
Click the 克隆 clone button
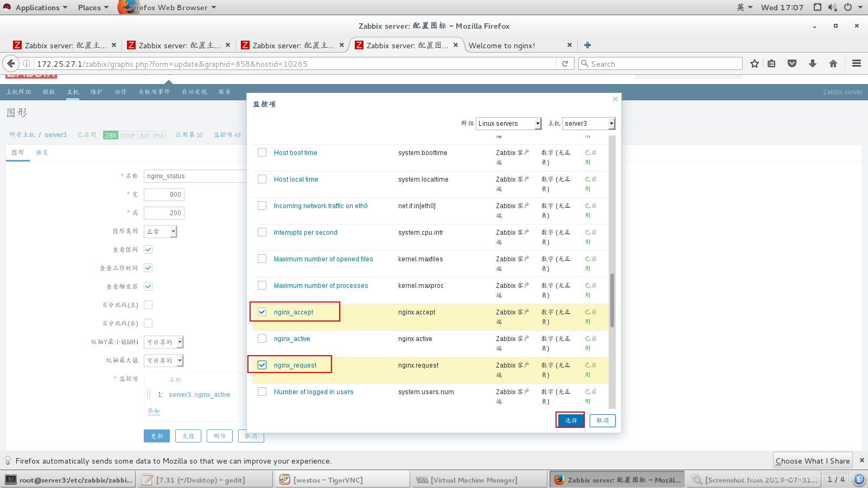click(188, 436)
